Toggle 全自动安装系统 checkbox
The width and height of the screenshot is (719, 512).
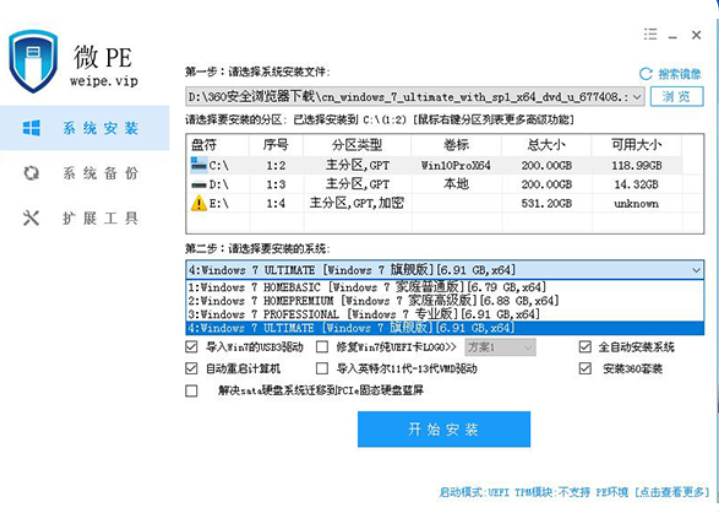(x=585, y=347)
